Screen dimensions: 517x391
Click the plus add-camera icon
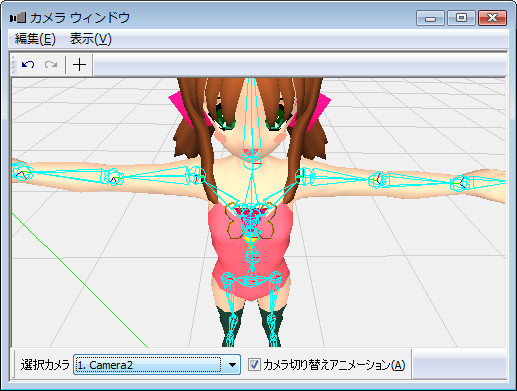point(79,64)
